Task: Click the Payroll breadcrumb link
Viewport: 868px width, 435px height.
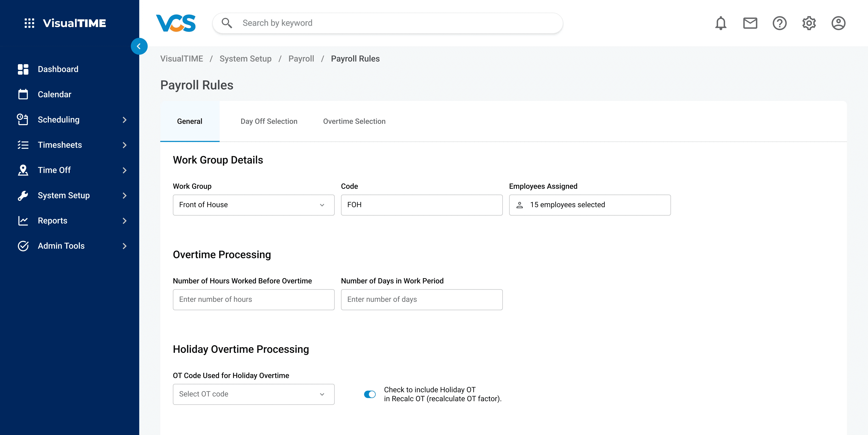Action: (301, 59)
